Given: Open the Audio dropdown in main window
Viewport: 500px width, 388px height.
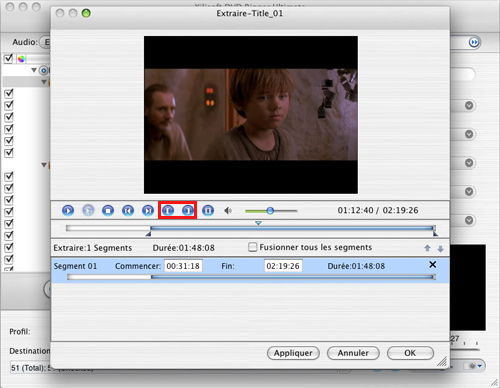Looking at the screenshot, I should 45,42.
